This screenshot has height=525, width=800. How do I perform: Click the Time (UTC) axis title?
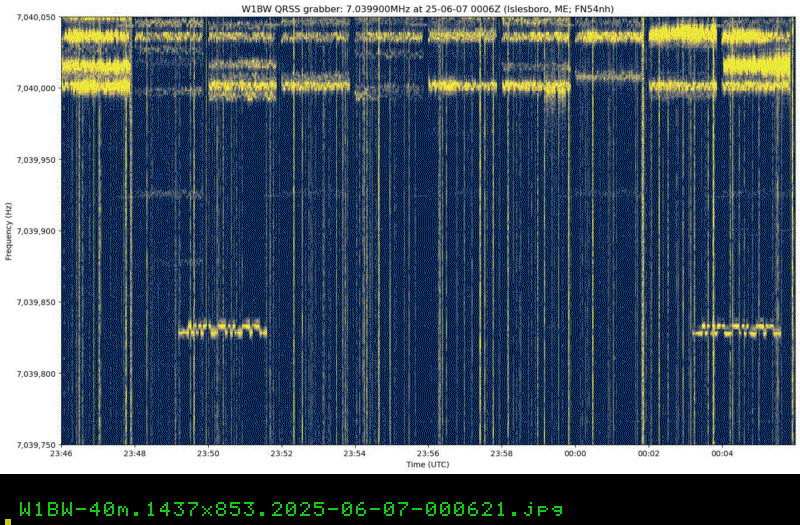(x=428, y=464)
